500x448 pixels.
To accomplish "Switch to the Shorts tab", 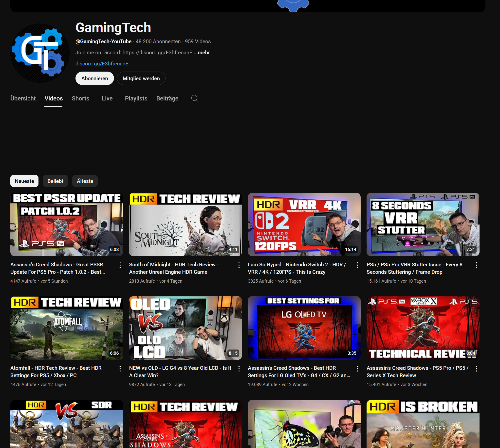I will [80, 98].
